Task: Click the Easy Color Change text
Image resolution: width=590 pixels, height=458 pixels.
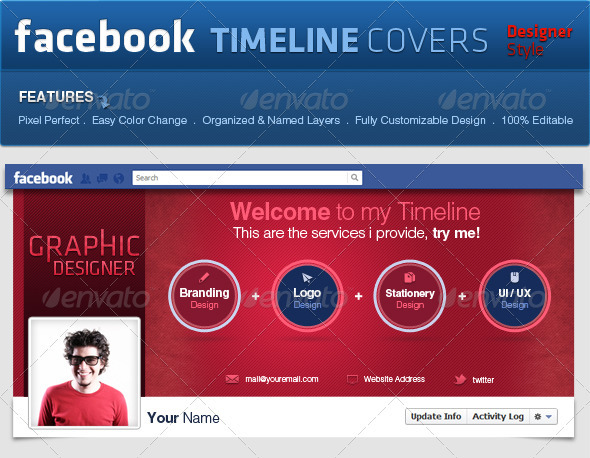Action: (140, 120)
